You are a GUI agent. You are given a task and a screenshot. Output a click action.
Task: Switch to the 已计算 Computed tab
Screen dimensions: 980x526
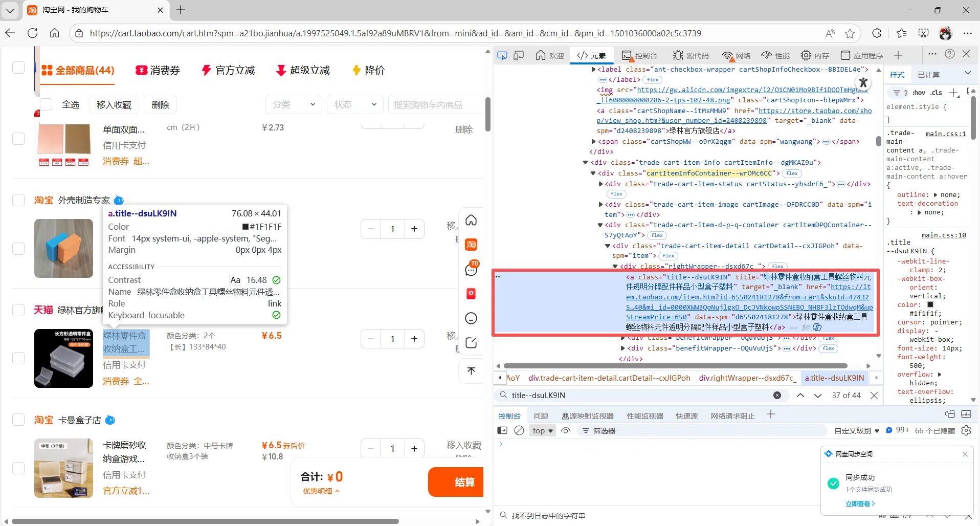point(928,75)
